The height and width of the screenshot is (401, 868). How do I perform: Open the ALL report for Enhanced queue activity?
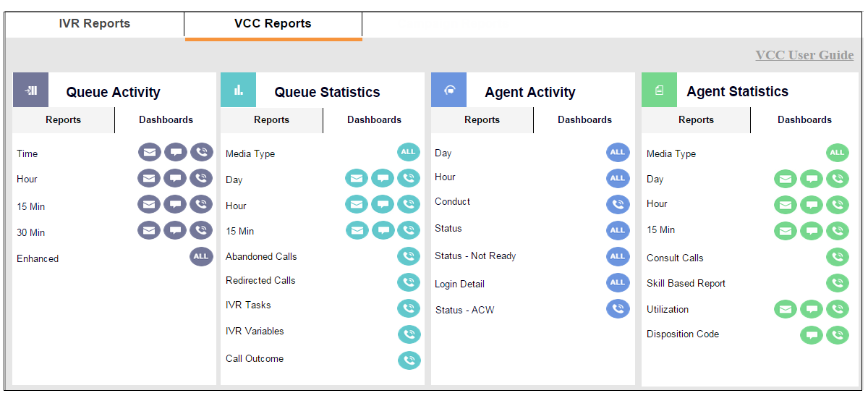click(201, 257)
